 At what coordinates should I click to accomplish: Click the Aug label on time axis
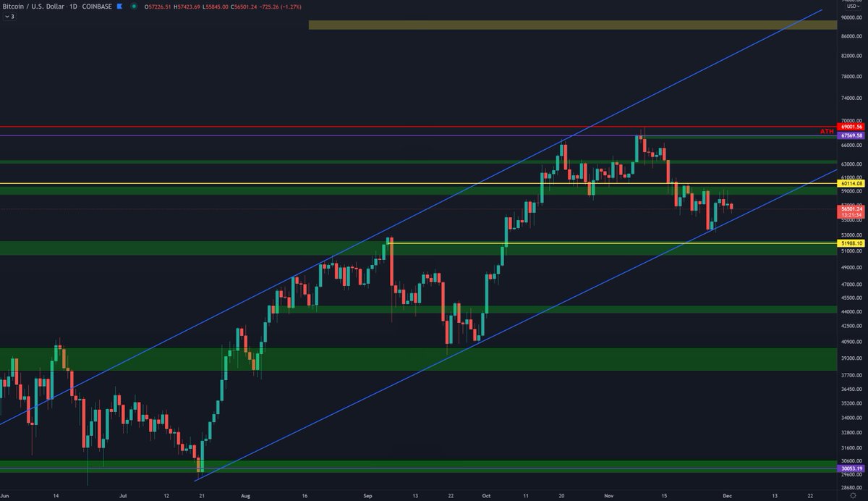tap(244, 496)
